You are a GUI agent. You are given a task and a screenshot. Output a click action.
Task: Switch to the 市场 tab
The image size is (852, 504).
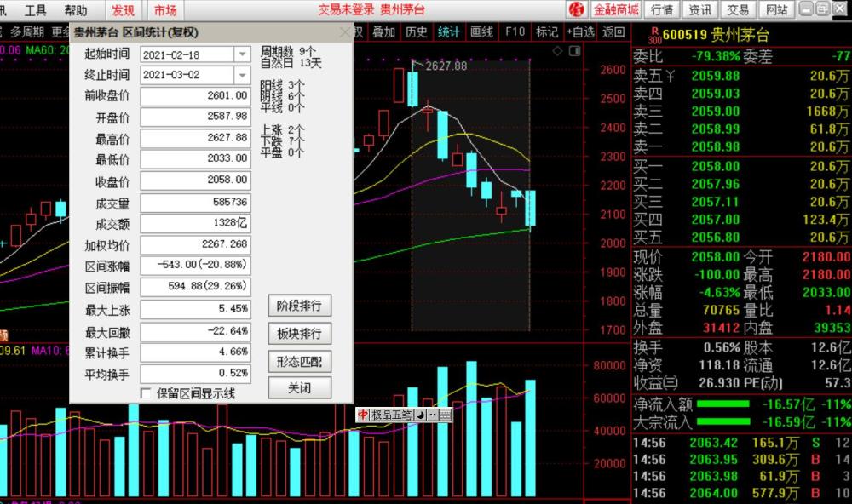coord(165,9)
